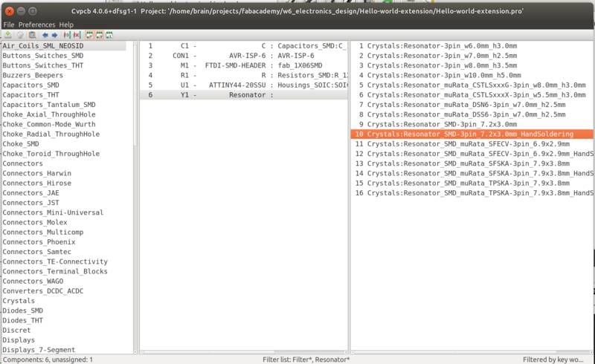The image size is (595, 364).
Task: Select Diodes_SMD library
Action: pyautogui.click(x=23, y=311)
